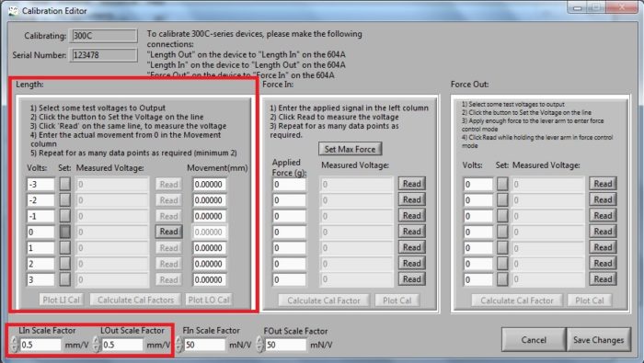Click the LIn Scale Factor stepper arrows
The image size is (644, 363).
(15, 344)
